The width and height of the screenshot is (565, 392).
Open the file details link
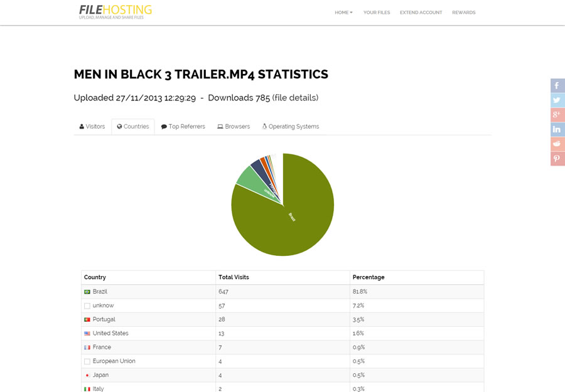tap(295, 98)
